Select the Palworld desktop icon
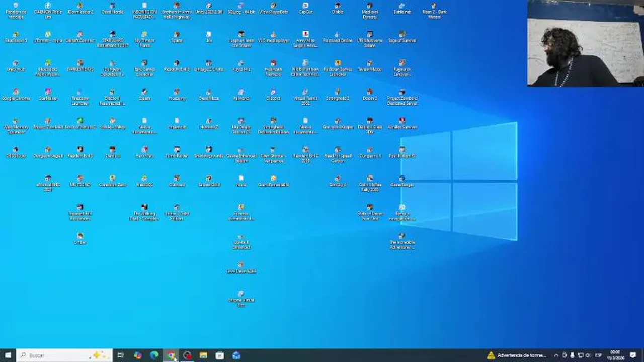The height and width of the screenshot is (362, 644). click(241, 95)
